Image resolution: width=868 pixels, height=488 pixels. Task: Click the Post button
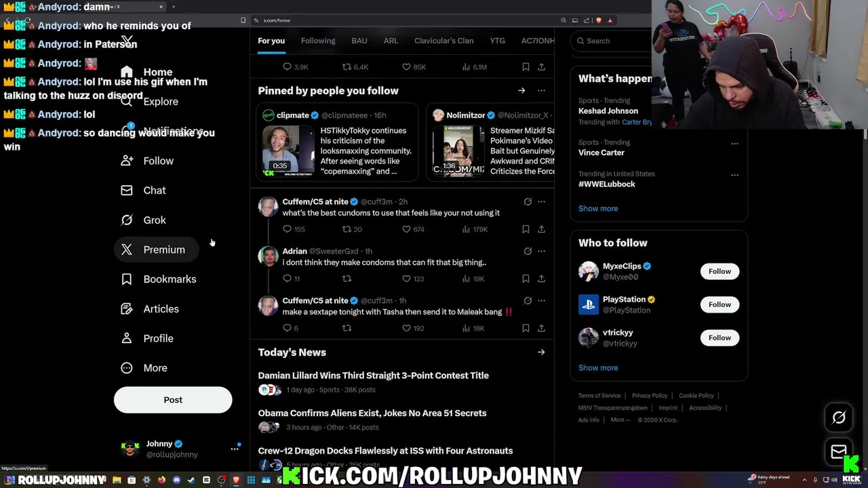173,400
